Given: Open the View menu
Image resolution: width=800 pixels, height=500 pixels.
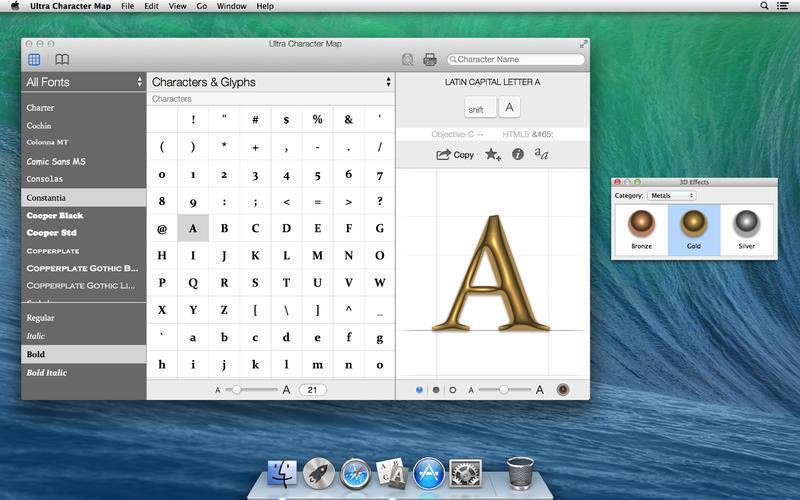Looking at the screenshot, I should 178,6.
